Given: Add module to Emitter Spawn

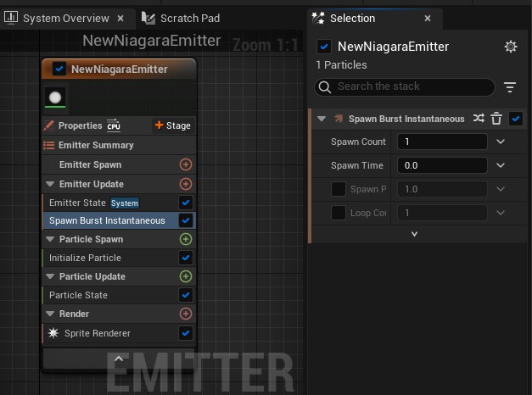Looking at the screenshot, I should tap(186, 164).
